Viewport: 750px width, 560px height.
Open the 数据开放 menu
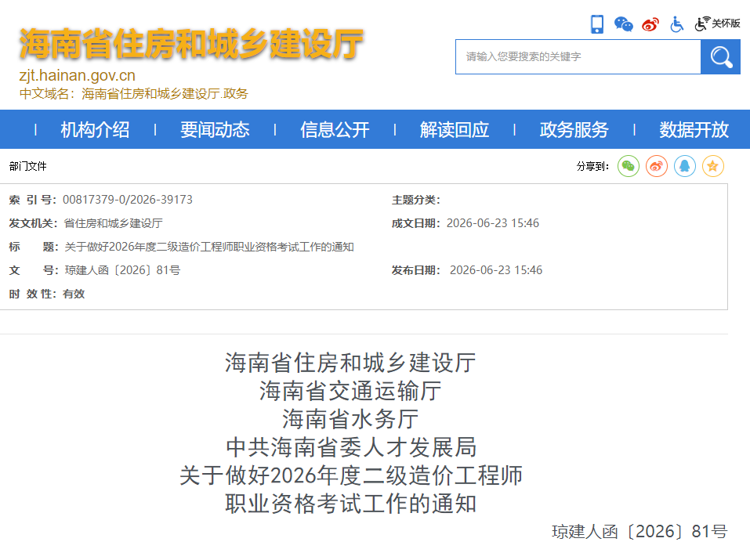(694, 129)
